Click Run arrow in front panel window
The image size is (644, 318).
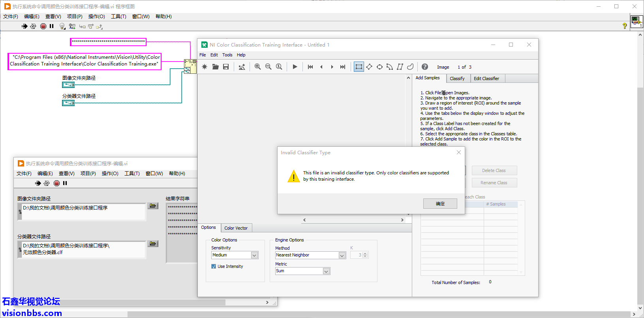(x=38, y=183)
